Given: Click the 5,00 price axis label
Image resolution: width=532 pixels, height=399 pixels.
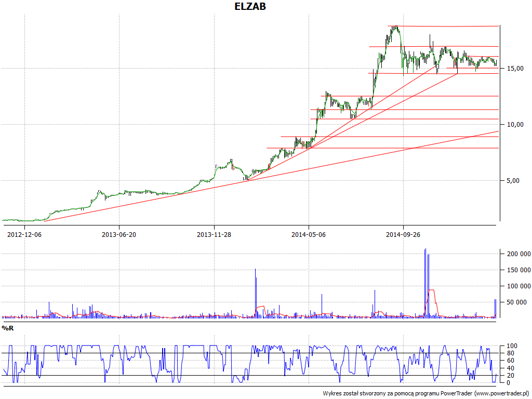Looking at the screenshot, I should click(513, 180).
